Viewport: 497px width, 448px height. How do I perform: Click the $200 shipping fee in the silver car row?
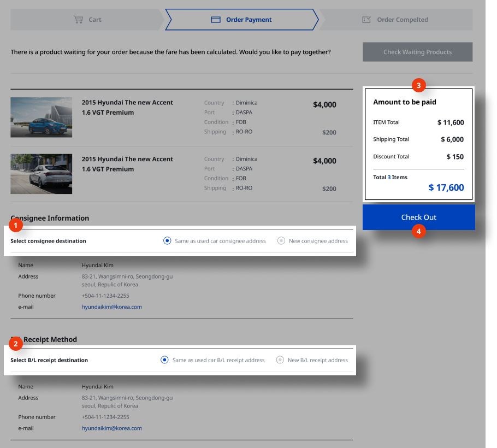(329, 189)
